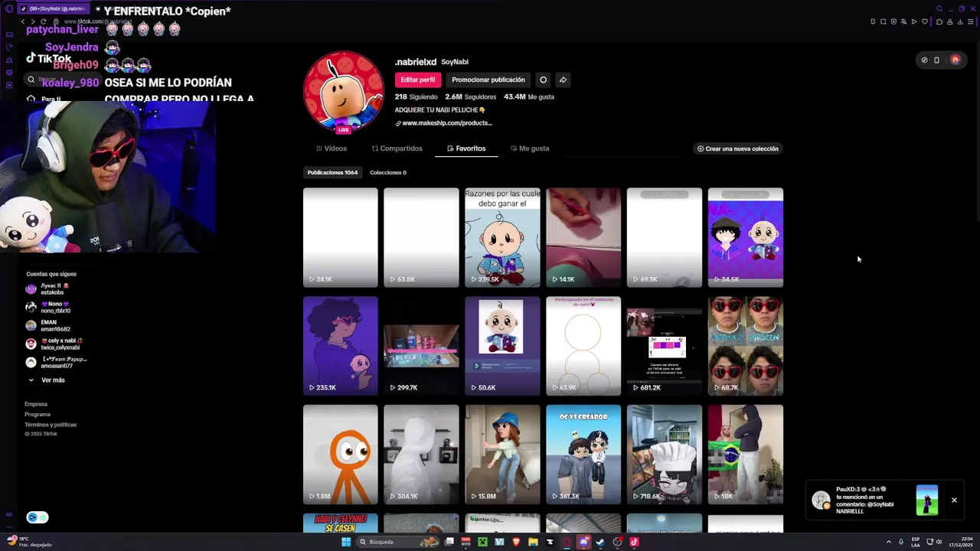The image size is (980, 551).
Task: Open the extensions cube icon
Action: (939, 21)
